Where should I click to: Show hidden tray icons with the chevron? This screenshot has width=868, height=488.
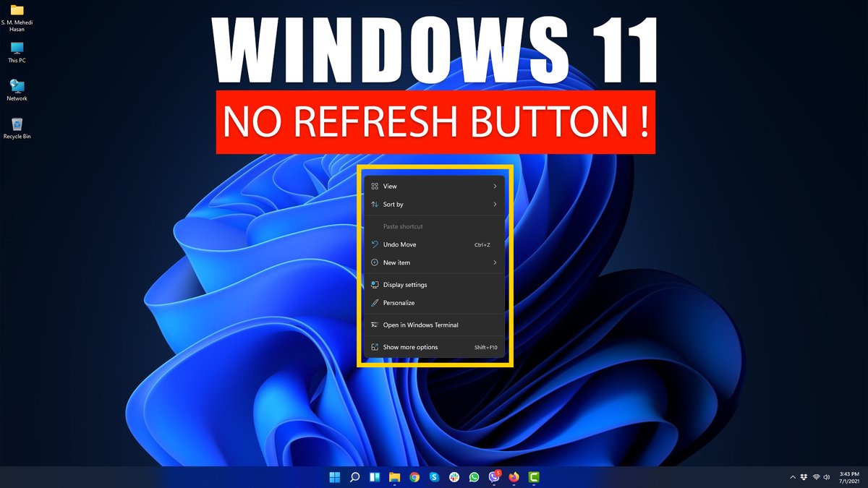[793, 477]
